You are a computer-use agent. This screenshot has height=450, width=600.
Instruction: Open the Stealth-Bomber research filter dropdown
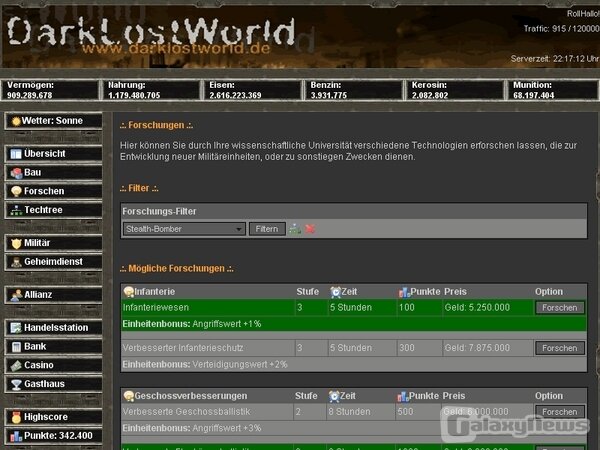pos(184,229)
